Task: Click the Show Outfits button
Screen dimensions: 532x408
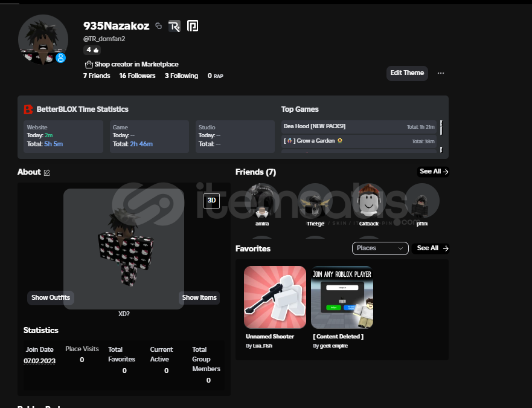Action: [51, 297]
